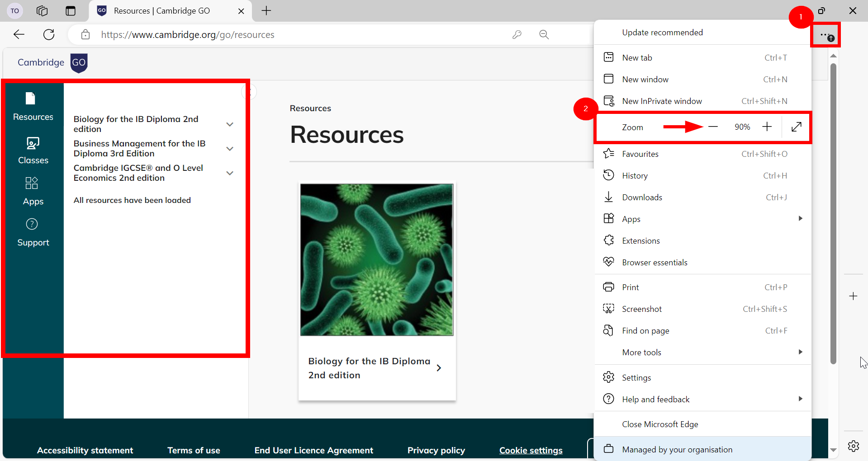Open the Privacy policy footer link
This screenshot has width=868, height=461.
pos(436,450)
